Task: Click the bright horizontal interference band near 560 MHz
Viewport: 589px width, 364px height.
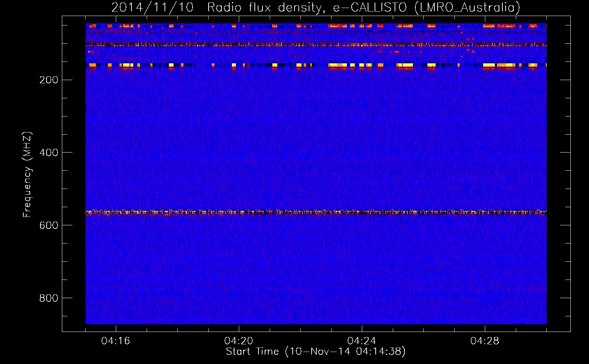Action: (x=316, y=212)
